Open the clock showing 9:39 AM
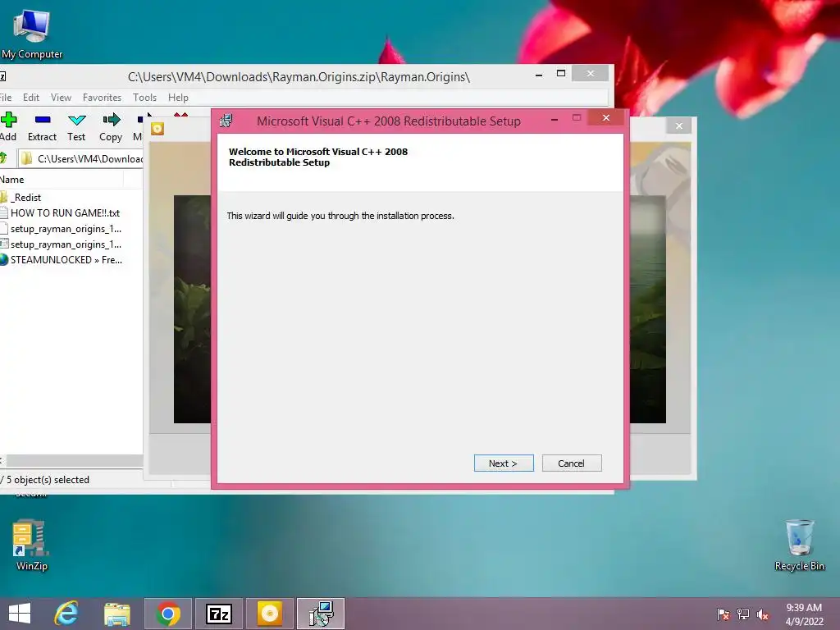The image size is (840, 630). (x=804, y=614)
